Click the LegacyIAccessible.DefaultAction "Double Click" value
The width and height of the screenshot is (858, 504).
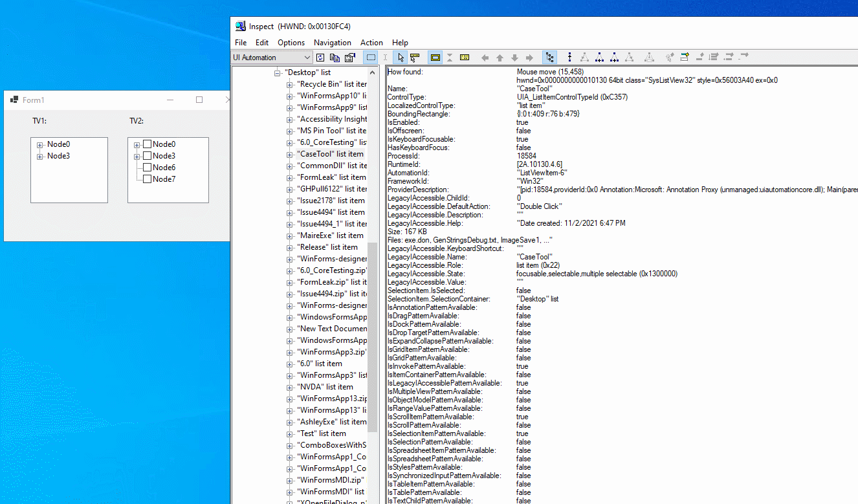pyautogui.click(x=540, y=206)
